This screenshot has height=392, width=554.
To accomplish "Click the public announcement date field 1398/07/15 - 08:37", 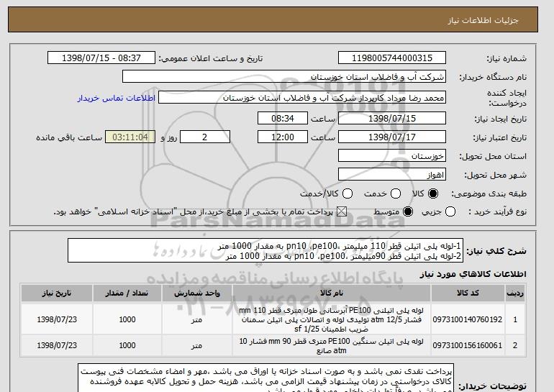I will tap(101, 58).
